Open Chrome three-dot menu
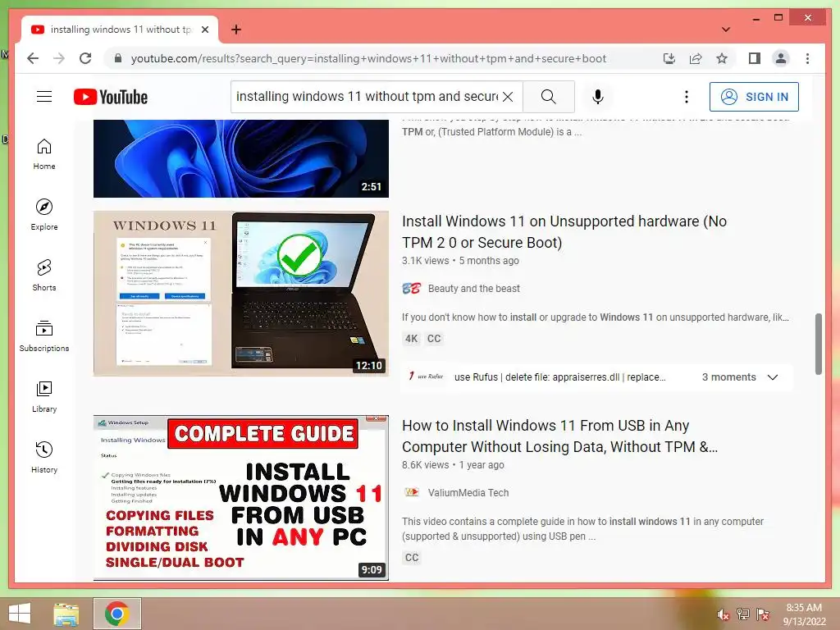 click(x=807, y=58)
